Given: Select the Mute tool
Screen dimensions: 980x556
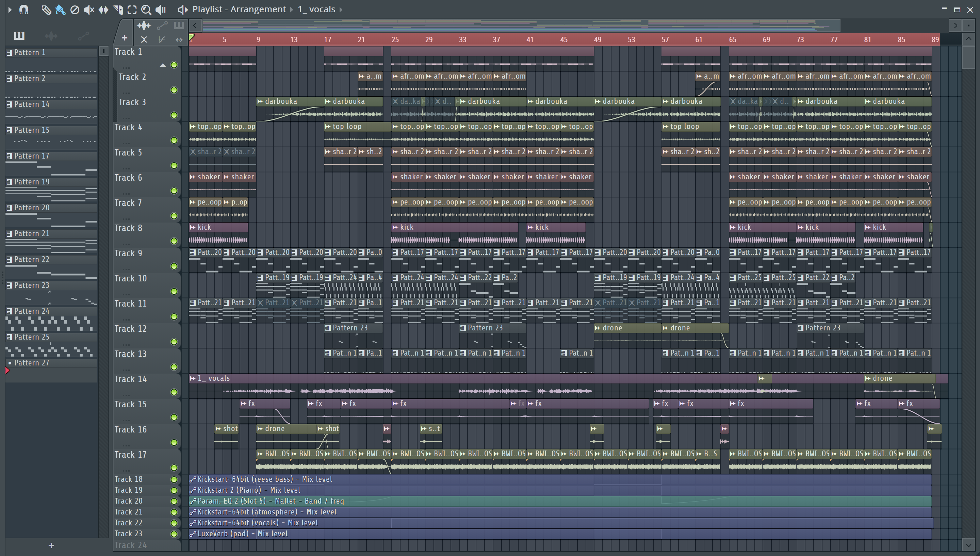Looking at the screenshot, I should pos(88,10).
